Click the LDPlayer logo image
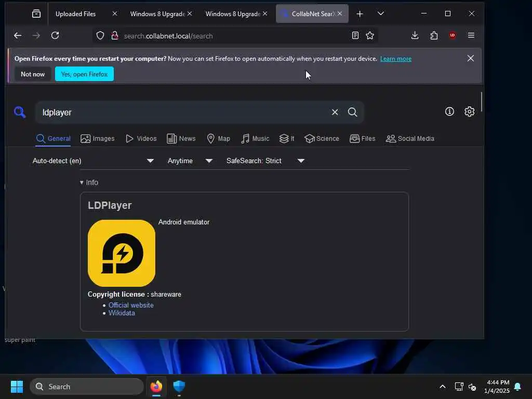This screenshot has height=399, width=532. pyautogui.click(x=122, y=253)
